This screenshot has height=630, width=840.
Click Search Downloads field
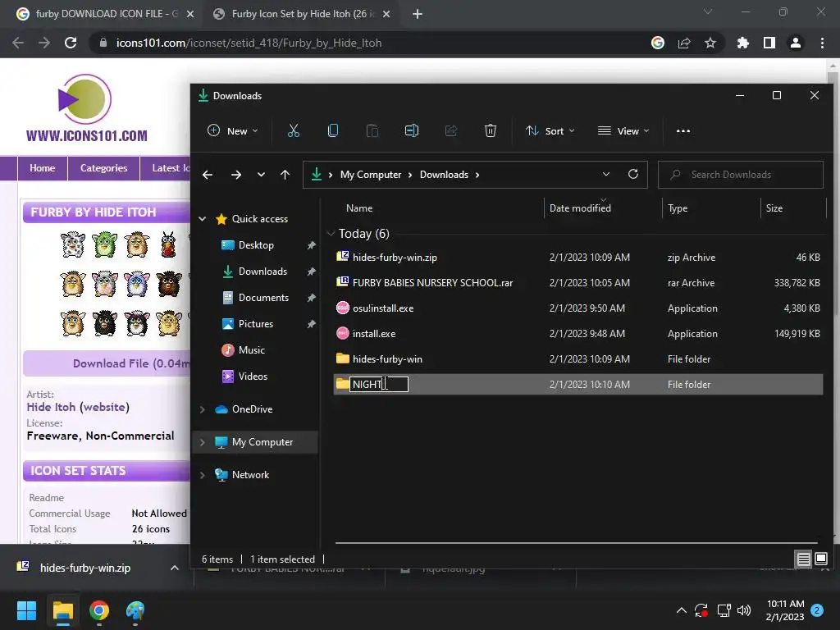point(741,175)
